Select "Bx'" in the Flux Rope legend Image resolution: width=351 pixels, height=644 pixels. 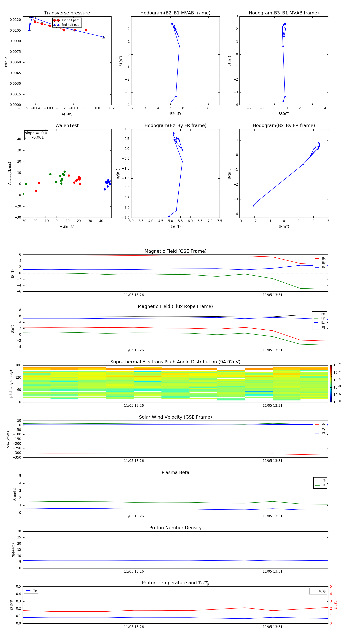click(320, 314)
